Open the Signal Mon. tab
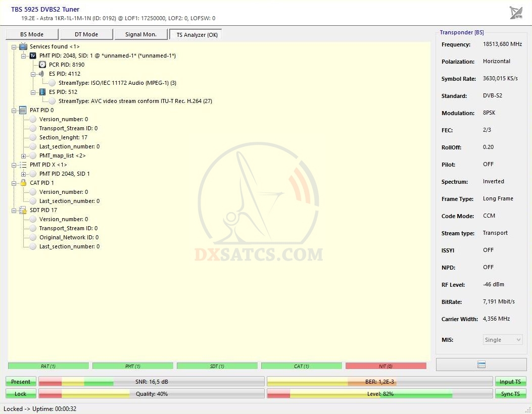 141,34
